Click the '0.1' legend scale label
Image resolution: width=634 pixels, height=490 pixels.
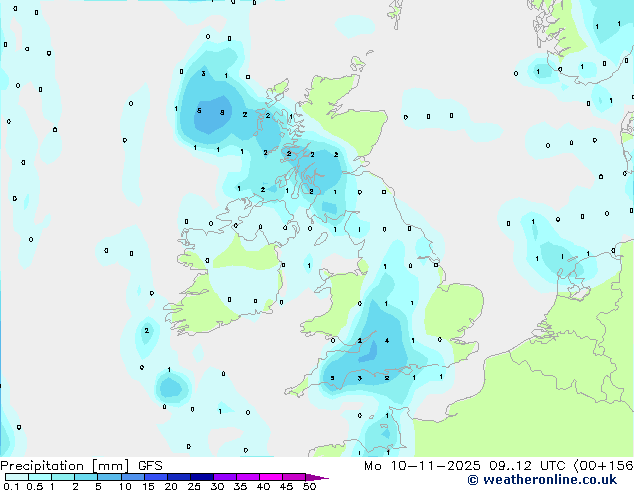11,486
